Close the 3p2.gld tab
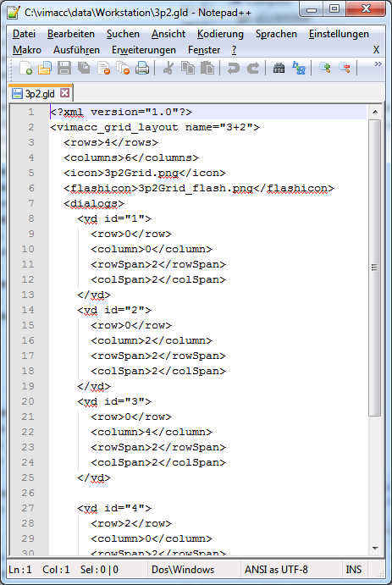This screenshot has width=392, height=585. tap(64, 93)
